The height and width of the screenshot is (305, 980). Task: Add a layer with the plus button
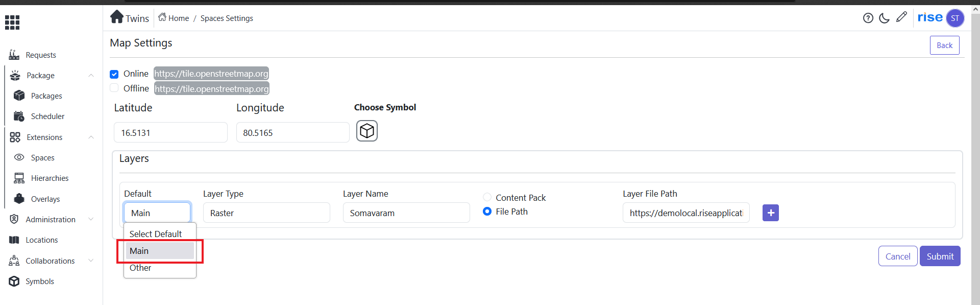[x=771, y=213]
